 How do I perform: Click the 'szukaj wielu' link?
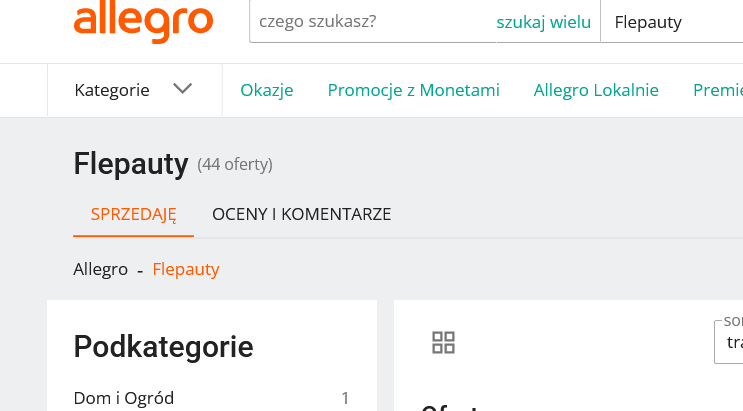coord(543,22)
